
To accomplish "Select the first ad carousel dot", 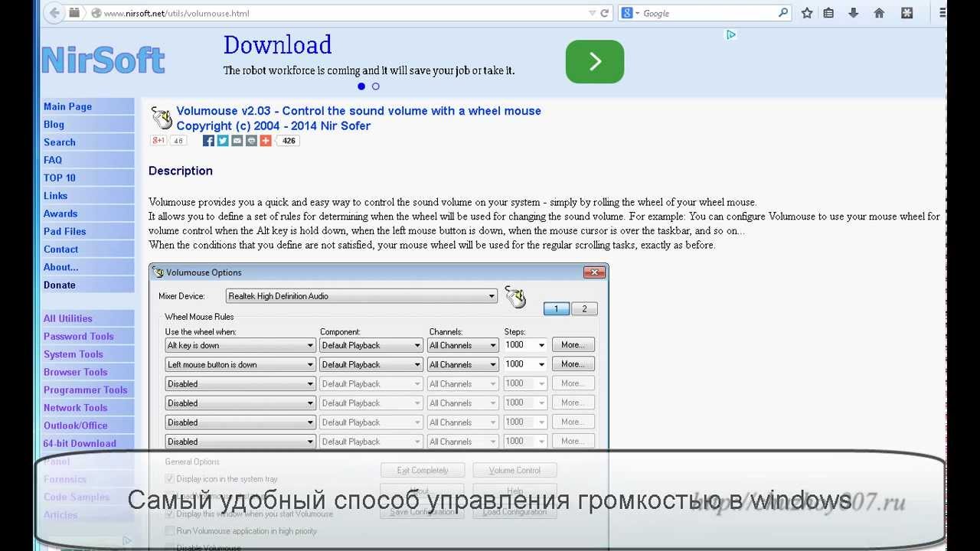I will 361,86.
